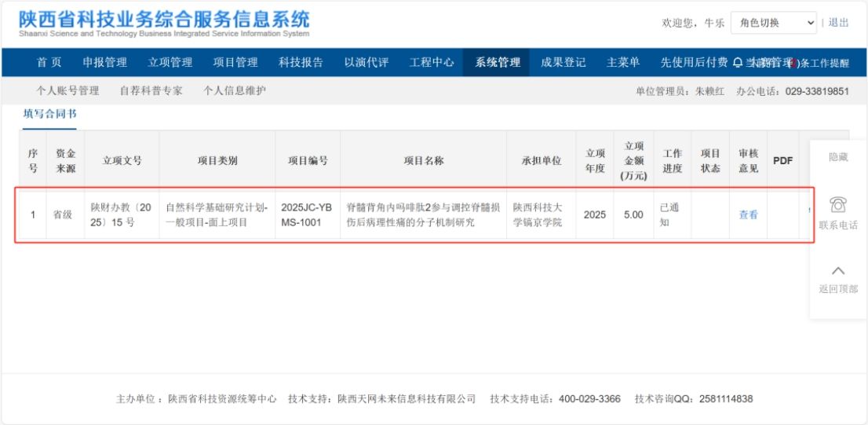Go to 首页 in navigation bar

click(49, 63)
